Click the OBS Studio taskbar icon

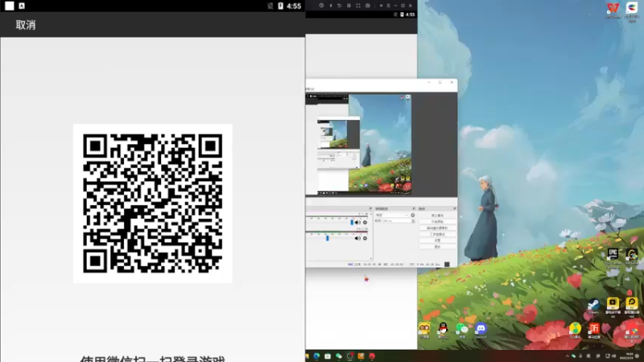coord(350,356)
